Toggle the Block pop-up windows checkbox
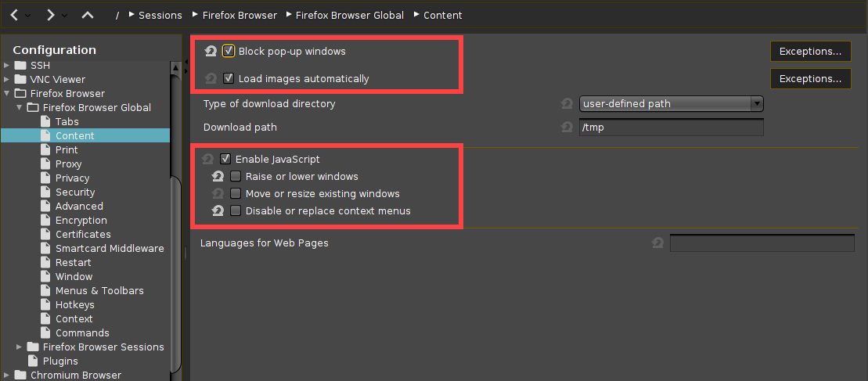Viewport: 868px width, 381px height. tap(229, 52)
